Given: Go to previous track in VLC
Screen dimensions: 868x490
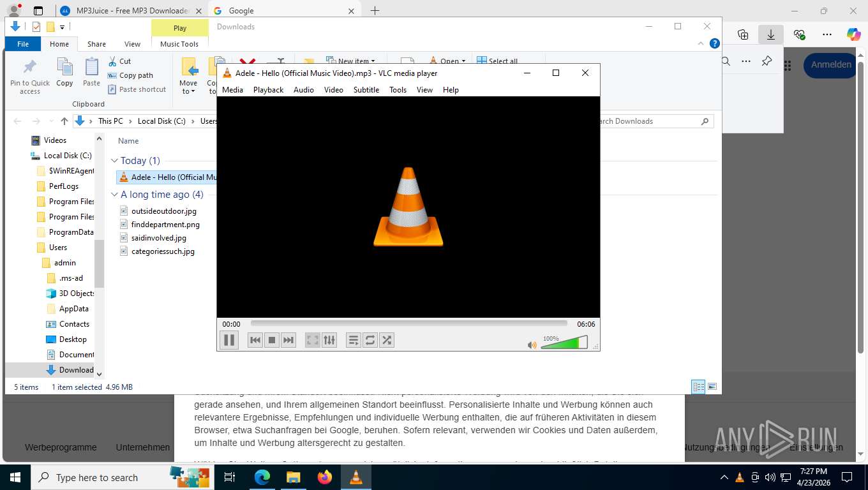Looking at the screenshot, I should tap(255, 340).
